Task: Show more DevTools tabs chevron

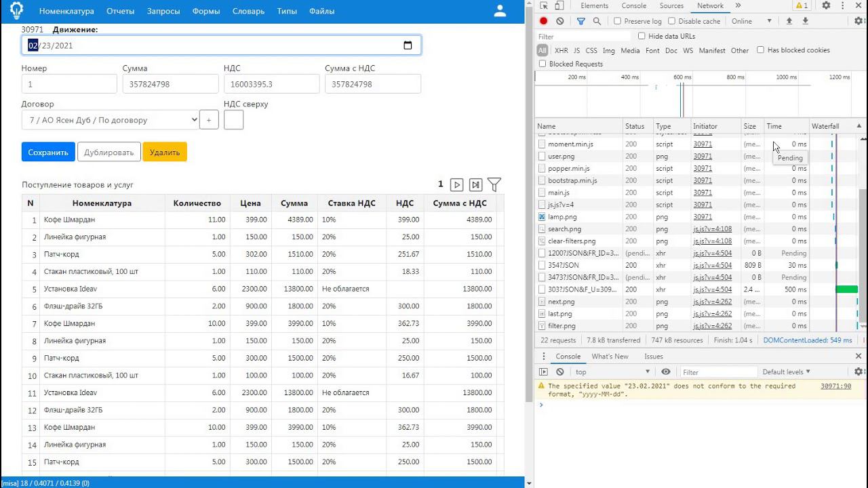Action: click(738, 5)
